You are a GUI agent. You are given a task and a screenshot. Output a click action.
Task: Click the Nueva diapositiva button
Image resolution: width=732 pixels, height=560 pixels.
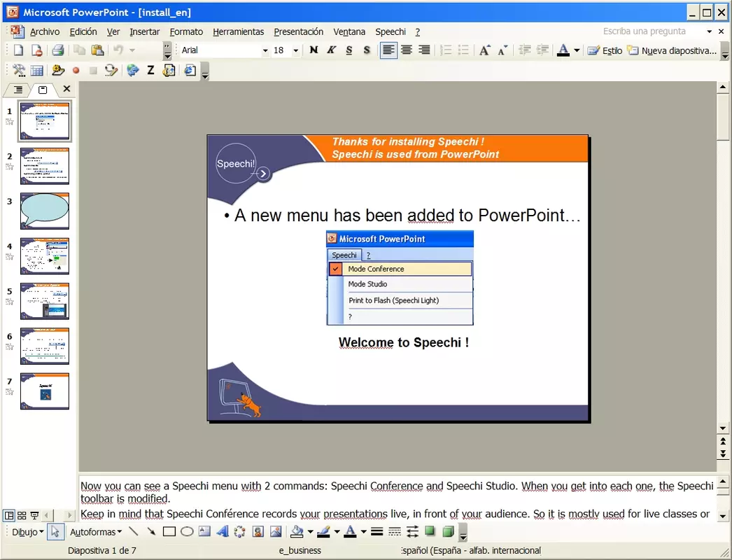672,50
